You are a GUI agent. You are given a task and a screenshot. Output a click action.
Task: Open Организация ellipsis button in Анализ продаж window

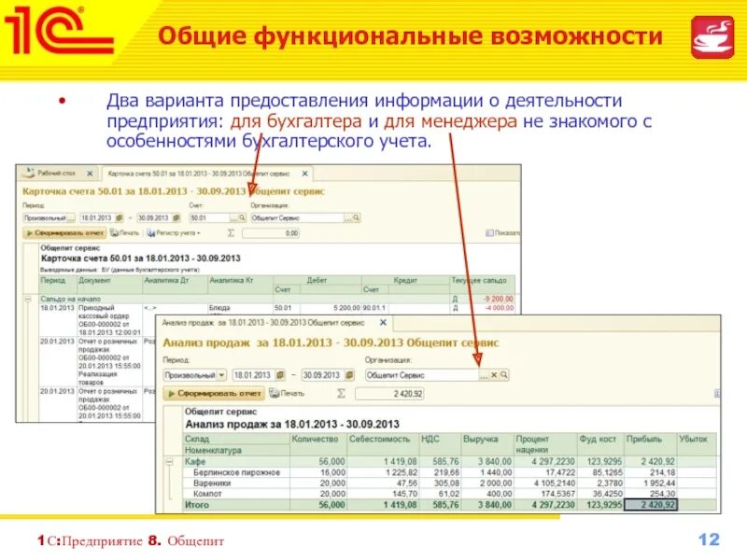tap(484, 375)
